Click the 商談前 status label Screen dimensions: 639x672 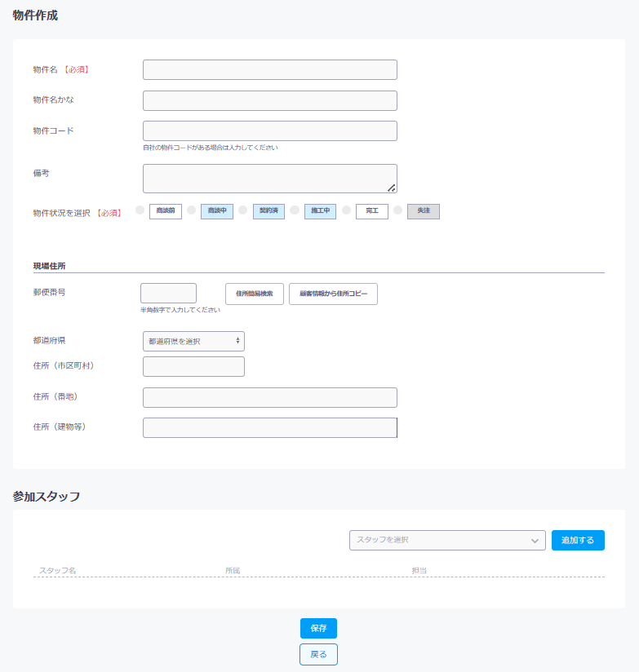coord(166,211)
